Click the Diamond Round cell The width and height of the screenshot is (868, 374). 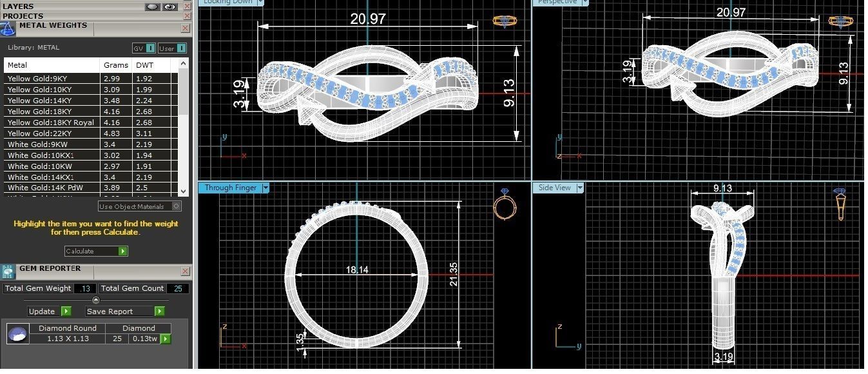coord(68,328)
